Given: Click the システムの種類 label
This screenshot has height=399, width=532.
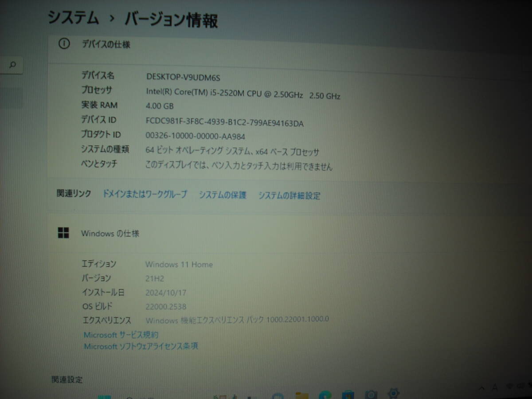Looking at the screenshot, I should tap(105, 149).
